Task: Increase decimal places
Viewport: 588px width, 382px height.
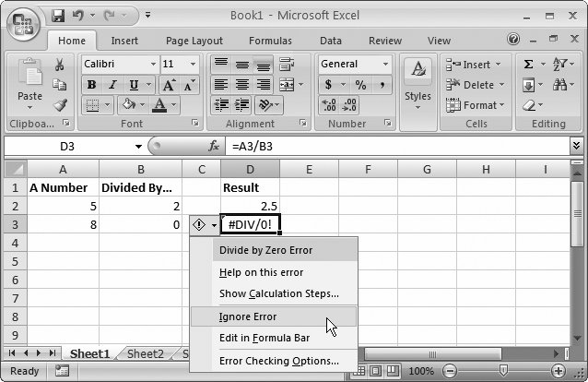Action: (x=329, y=105)
